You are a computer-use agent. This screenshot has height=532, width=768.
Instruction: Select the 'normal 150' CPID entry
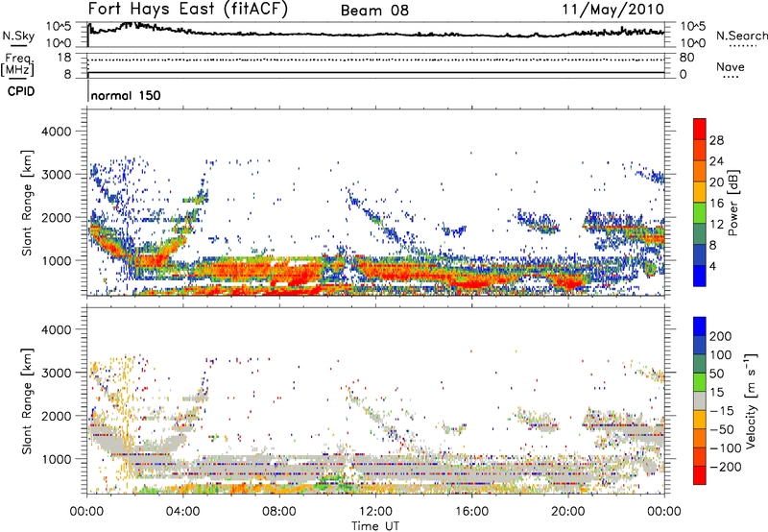126,95
